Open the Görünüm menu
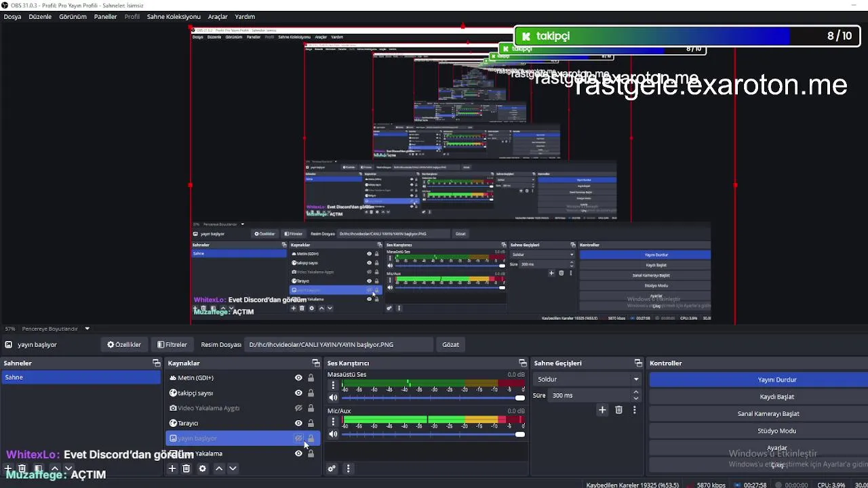 pos(73,16)
